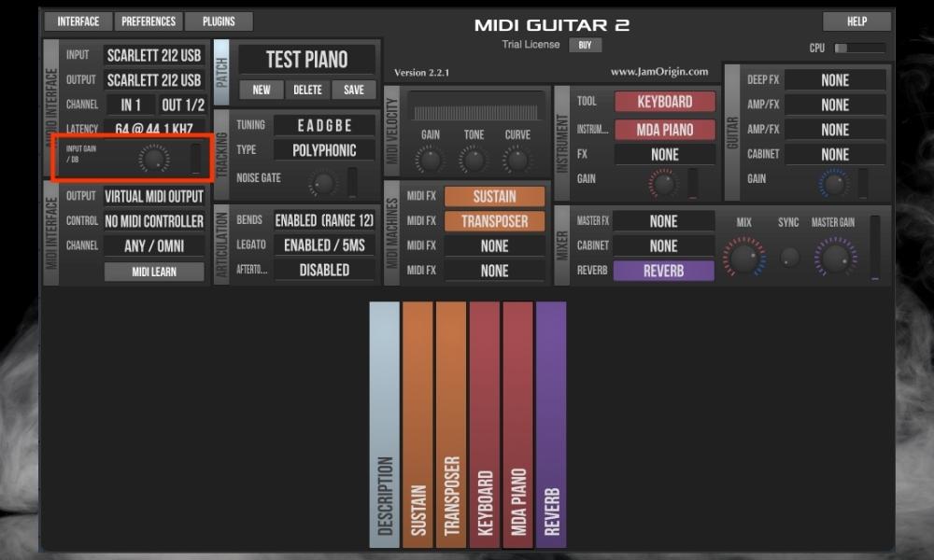Open the Virtual MIDI Output selector
Screen dimensions: 934x560
point(154,196)
